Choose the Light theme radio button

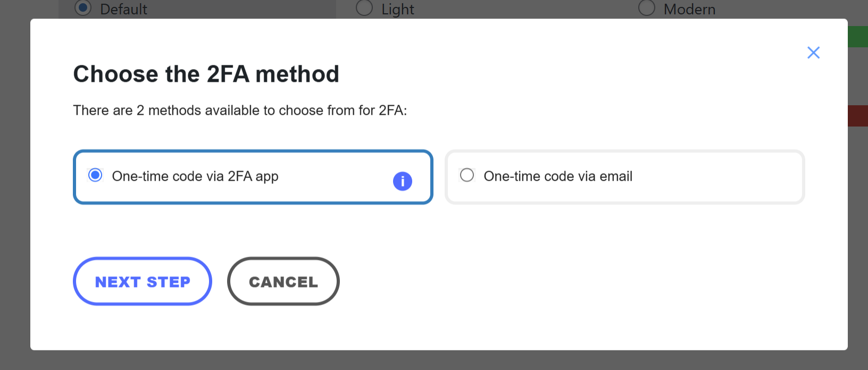pos(364,8)
